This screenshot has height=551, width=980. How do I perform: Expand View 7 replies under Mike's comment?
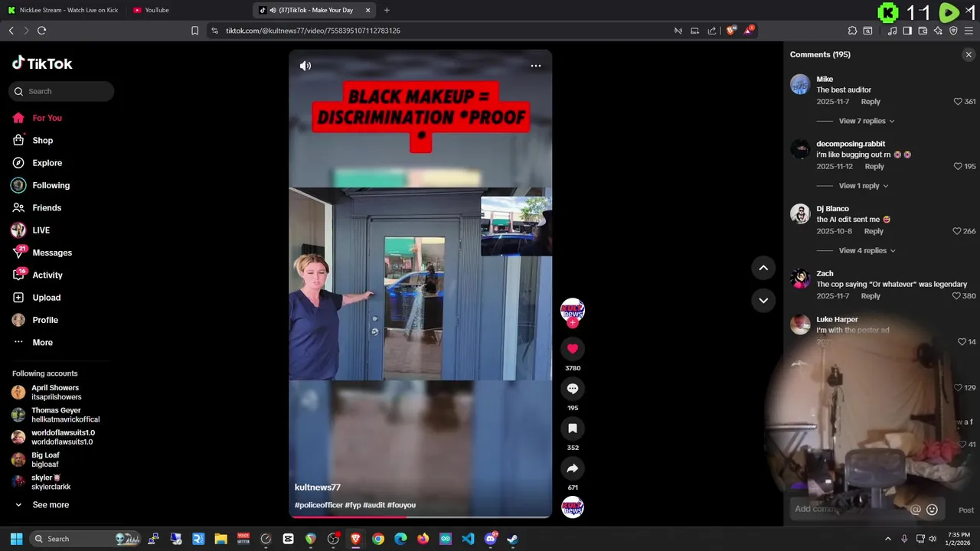pos(867,121)
